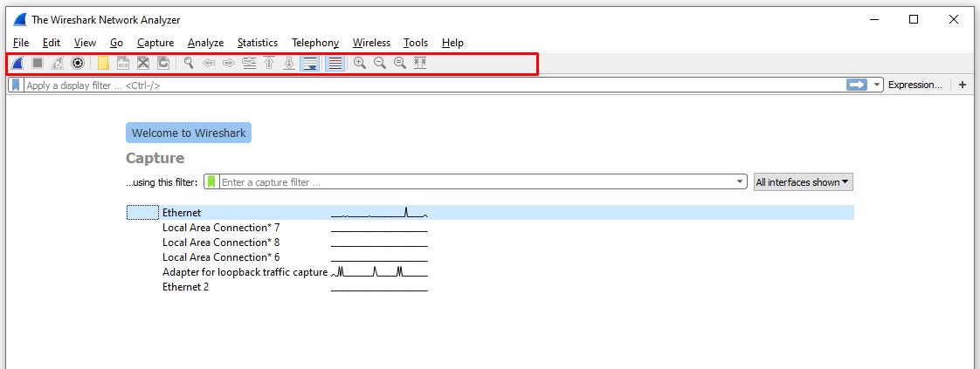Open the Expression… dialog
Viewport: 980px width, 369px height.
pos(915,85)
